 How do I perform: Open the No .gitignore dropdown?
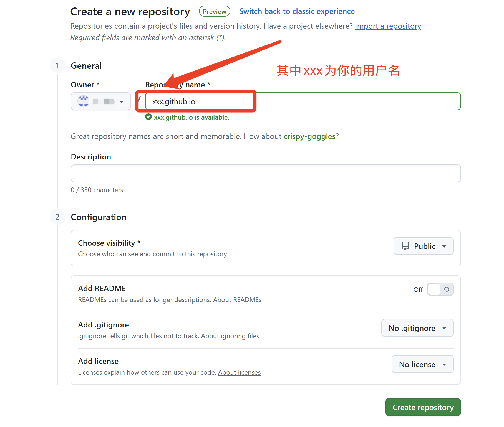(x=417, y=328)
